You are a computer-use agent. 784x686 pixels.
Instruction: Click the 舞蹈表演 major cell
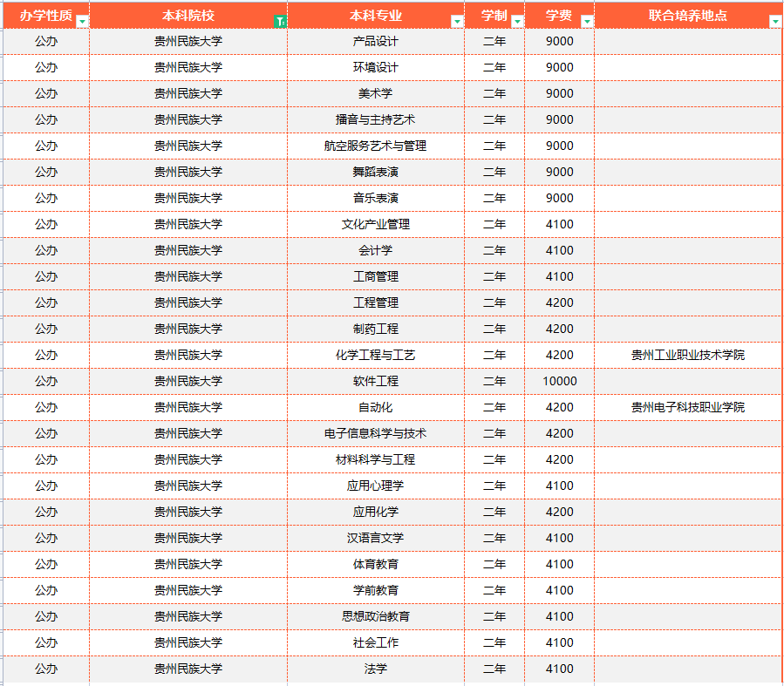pos(376,172)
